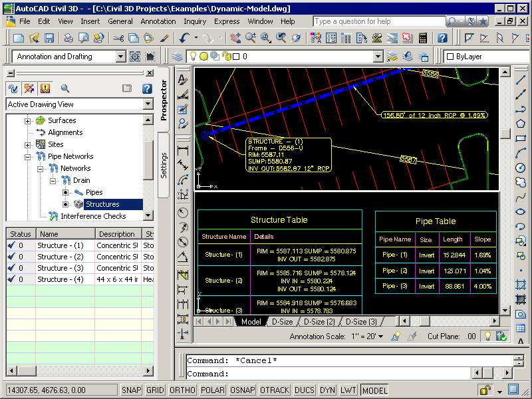
Task: Select the Alignments tree item
Action: [x=65, y=132]
